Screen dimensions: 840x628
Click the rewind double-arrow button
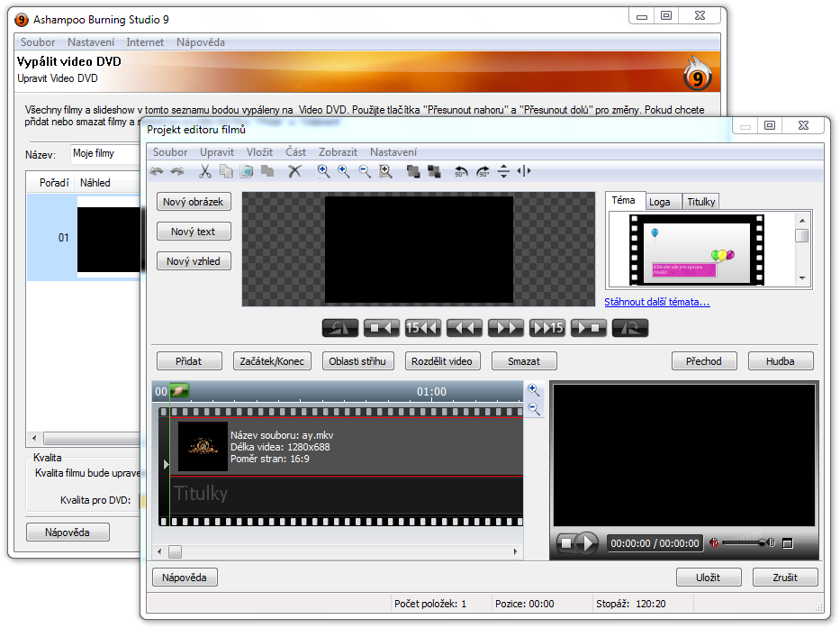click(465, 328)
